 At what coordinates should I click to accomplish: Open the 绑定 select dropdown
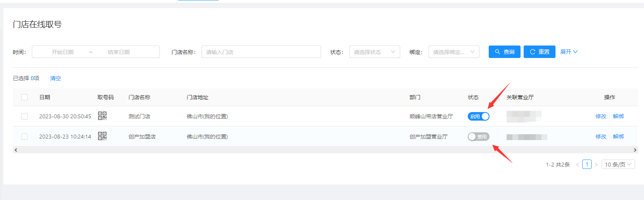pos(454,52)
